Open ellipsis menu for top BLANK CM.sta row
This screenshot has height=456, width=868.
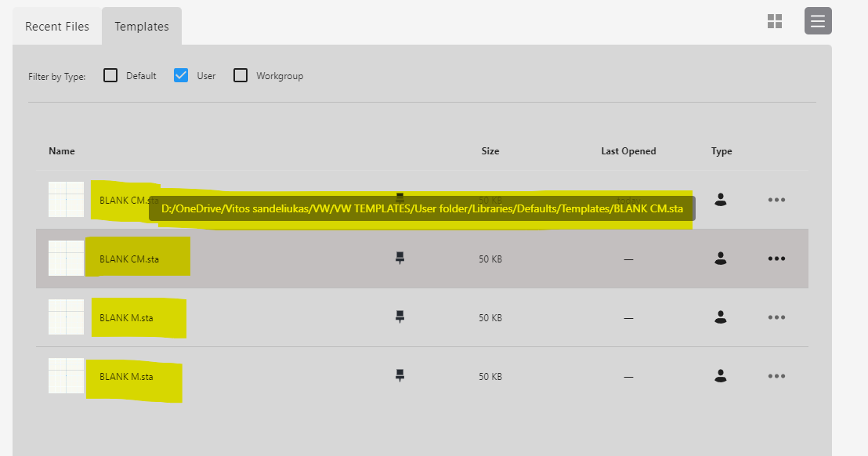pos(776,200)
